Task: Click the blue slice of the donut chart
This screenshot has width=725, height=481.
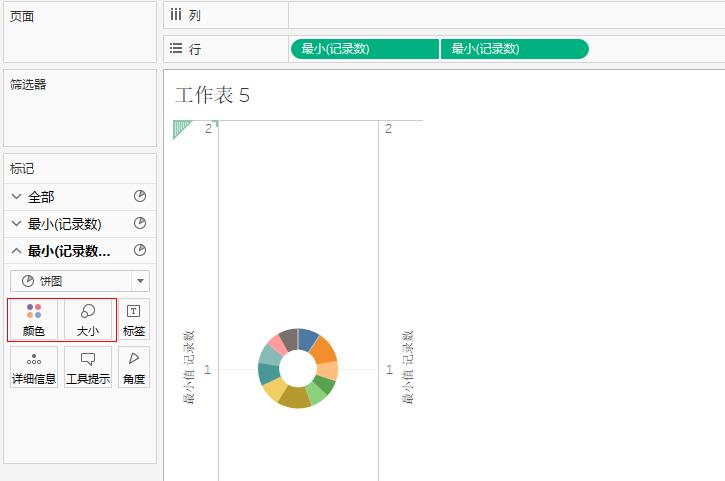Action: 307,339
